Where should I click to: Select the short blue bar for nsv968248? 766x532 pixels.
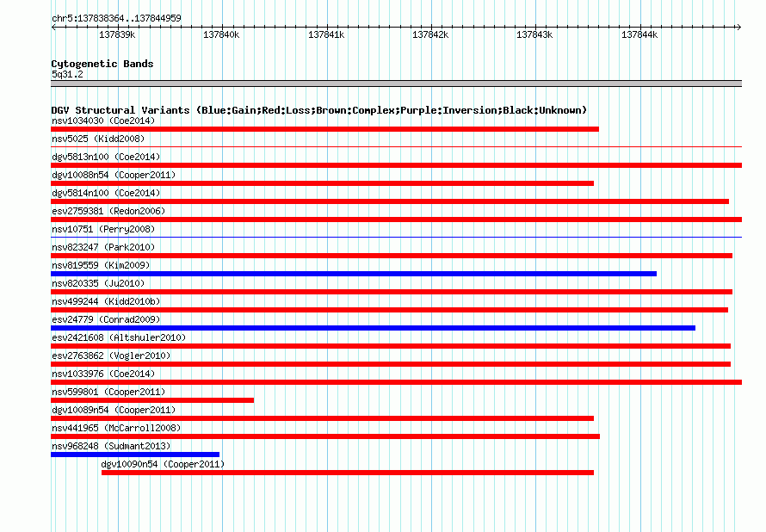135,455
